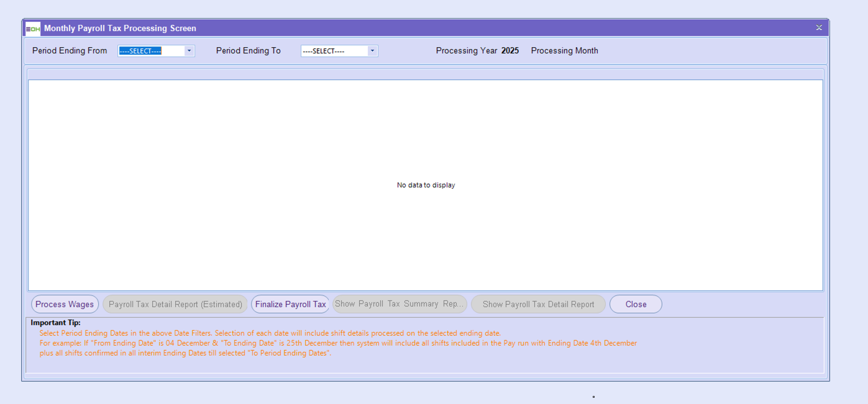
Task: Click the 2025 processing year value
Action: [510, 51]
